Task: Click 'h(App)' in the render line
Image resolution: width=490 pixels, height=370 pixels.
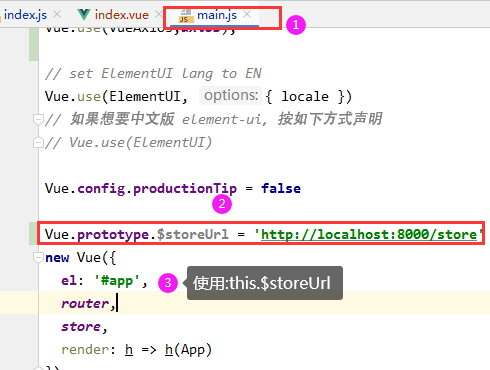Action: click(x=188, y=350)
